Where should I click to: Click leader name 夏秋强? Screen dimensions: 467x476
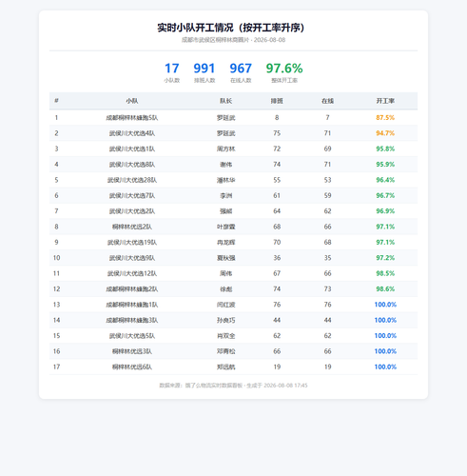pyautogui.click(x=225, y=258)
